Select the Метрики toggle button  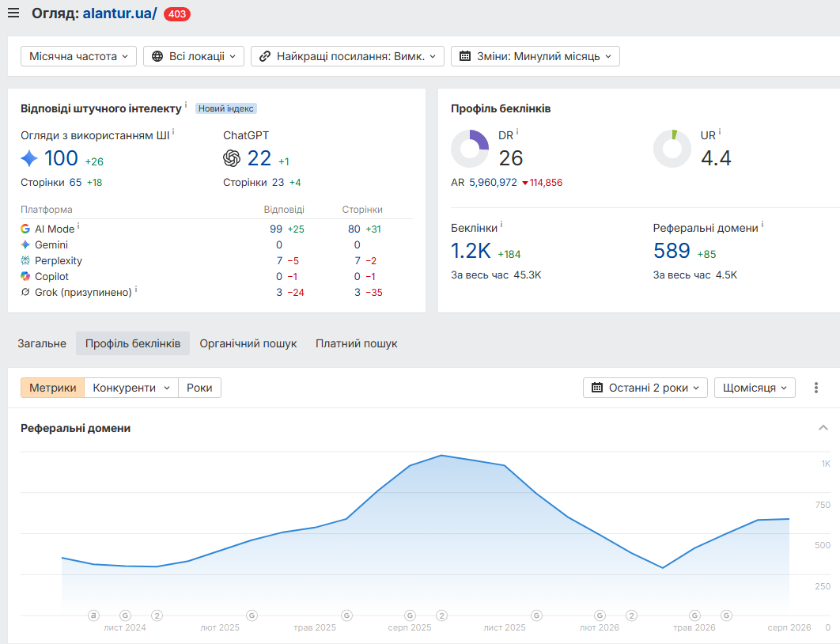(x=52, y=388)
